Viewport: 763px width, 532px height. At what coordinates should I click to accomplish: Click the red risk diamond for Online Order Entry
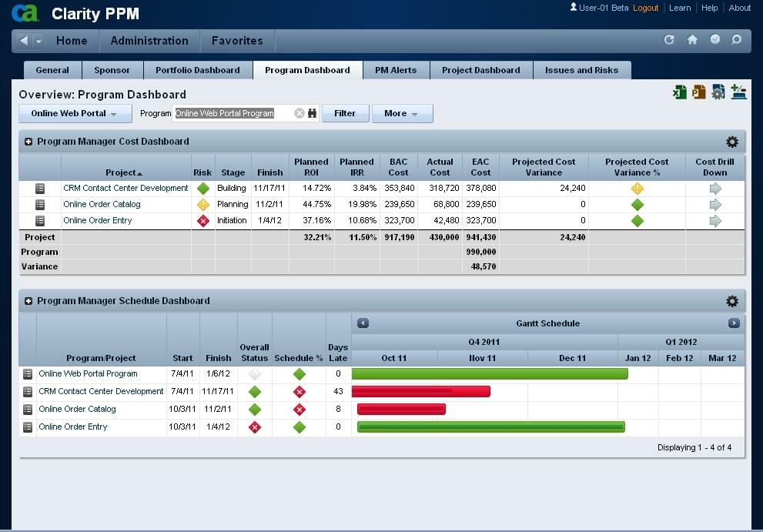click(202, 220)
